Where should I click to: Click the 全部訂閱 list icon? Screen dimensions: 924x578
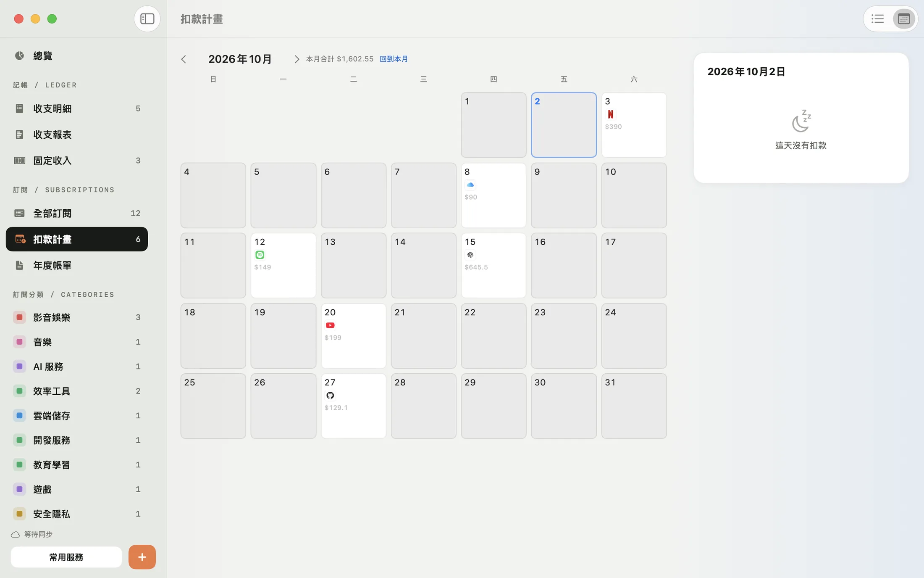click(x=19, y=213)
